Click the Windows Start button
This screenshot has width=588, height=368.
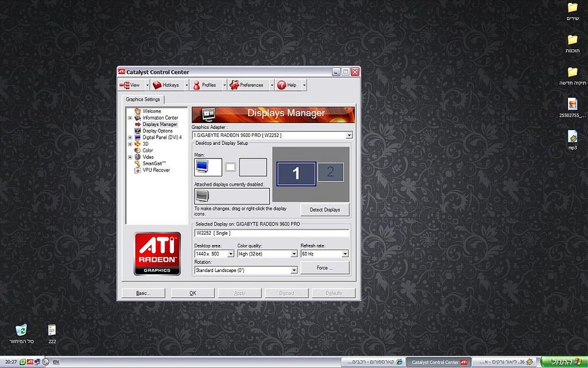point(564,362)
